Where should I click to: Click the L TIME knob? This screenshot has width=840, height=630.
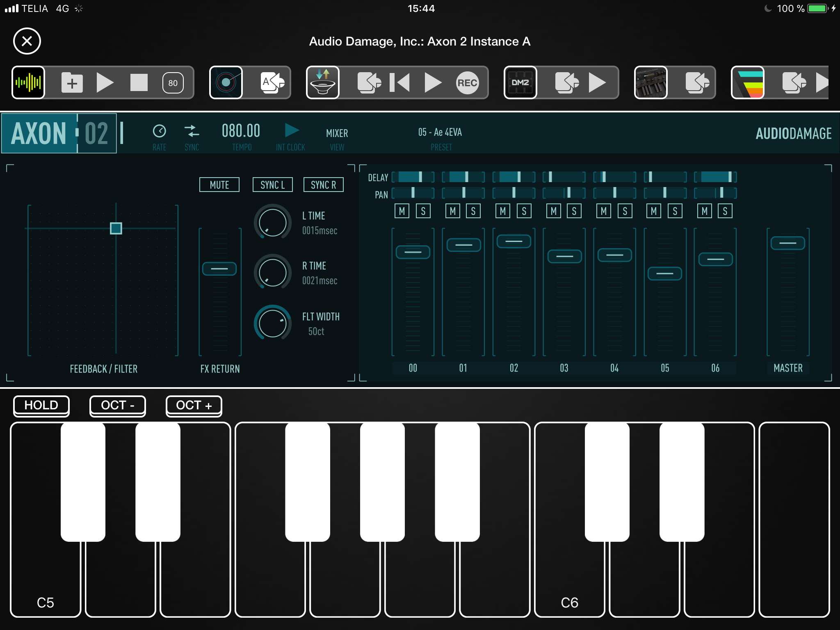[273, 223]
